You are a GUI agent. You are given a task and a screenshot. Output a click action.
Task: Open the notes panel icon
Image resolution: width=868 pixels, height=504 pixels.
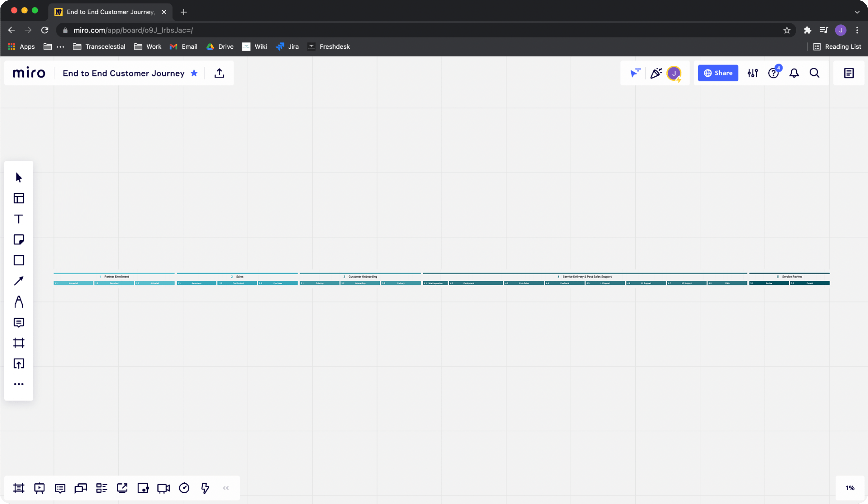[849, 73]
